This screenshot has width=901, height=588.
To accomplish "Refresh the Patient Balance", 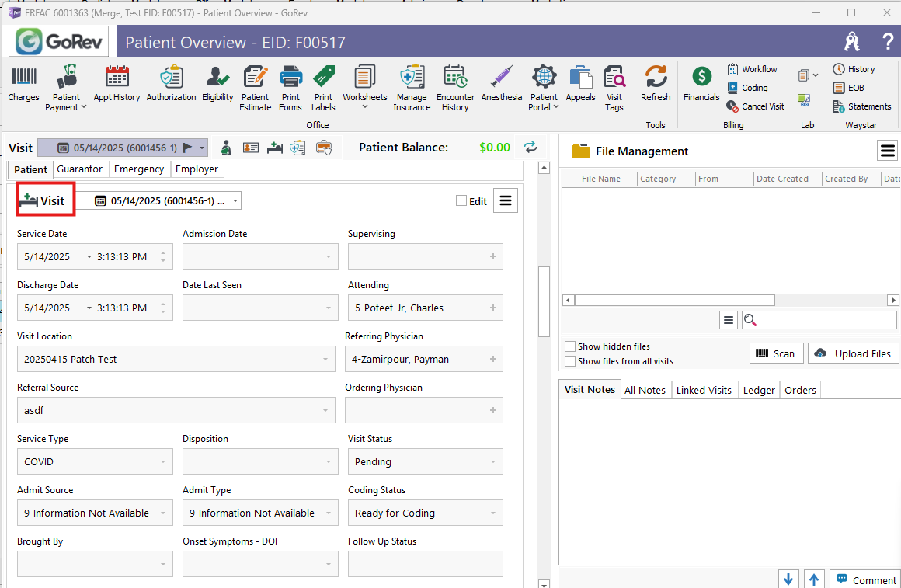I will pyautogui.click(x=531, y=147).
